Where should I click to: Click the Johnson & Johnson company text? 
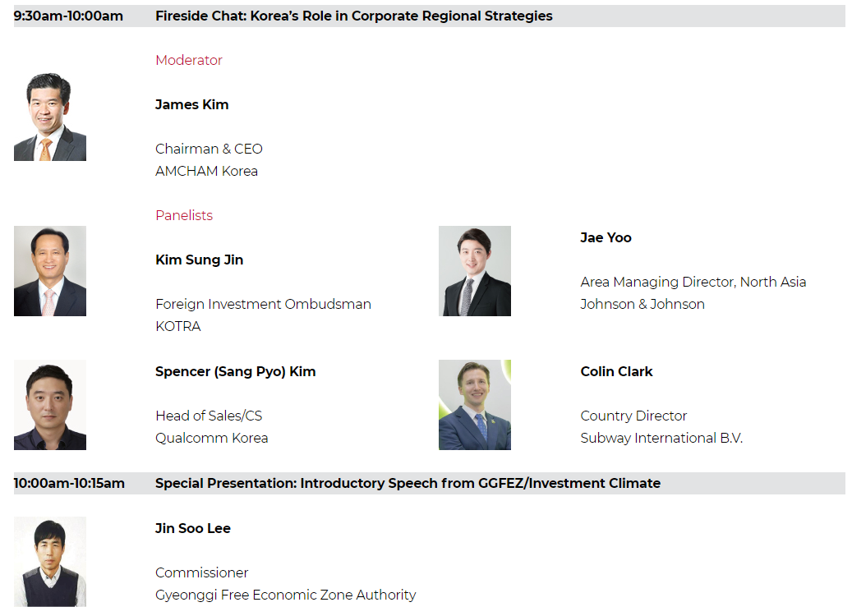click(x=642, y=304)
